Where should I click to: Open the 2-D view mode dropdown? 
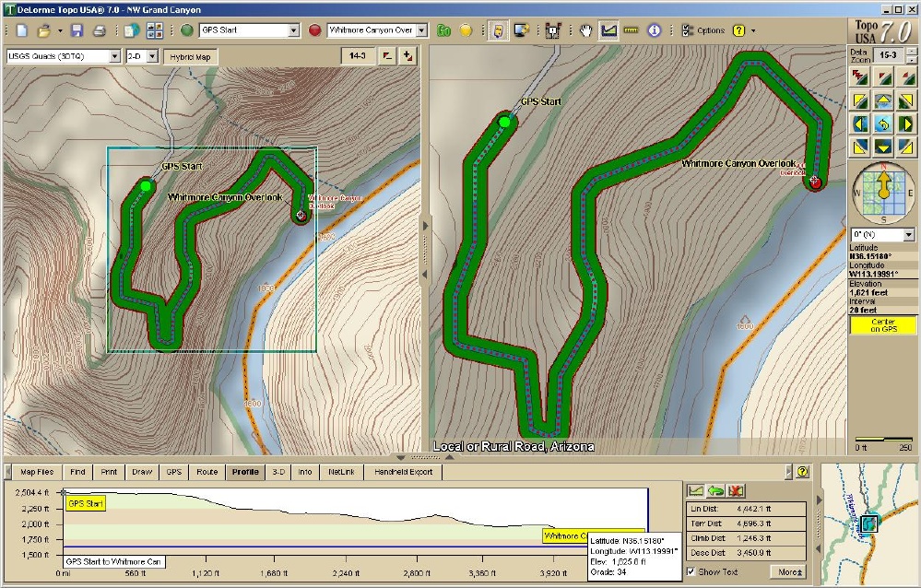pyautogui.click(x=153, y=56)
